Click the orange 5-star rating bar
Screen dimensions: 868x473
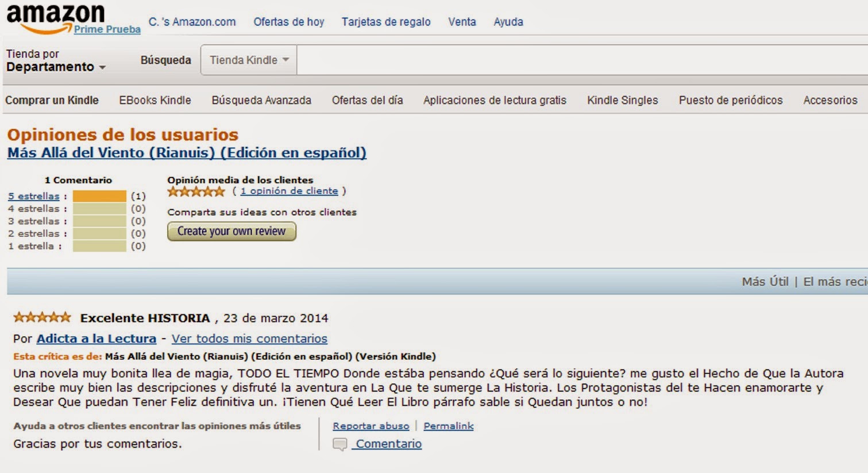pos(99,196)
